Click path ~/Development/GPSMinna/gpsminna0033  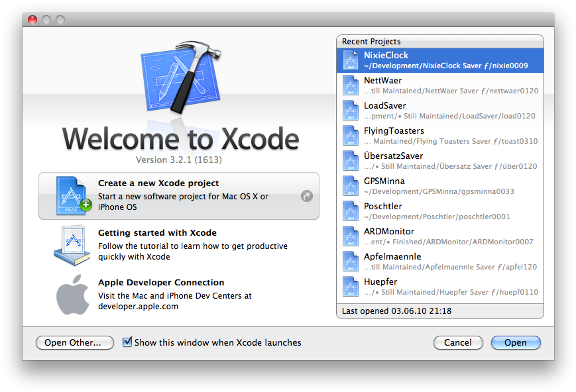pyautogui.click(x=439, y=191)
